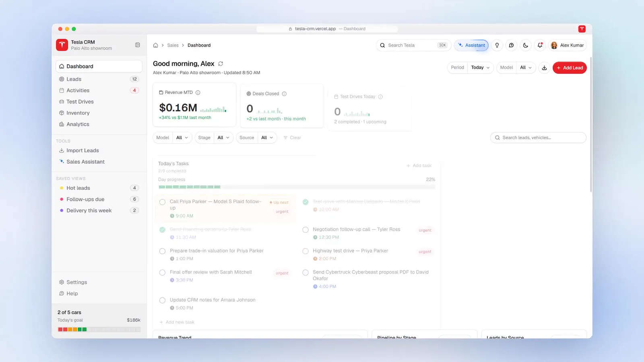Click Tesla logo in sidebar header

62,45
